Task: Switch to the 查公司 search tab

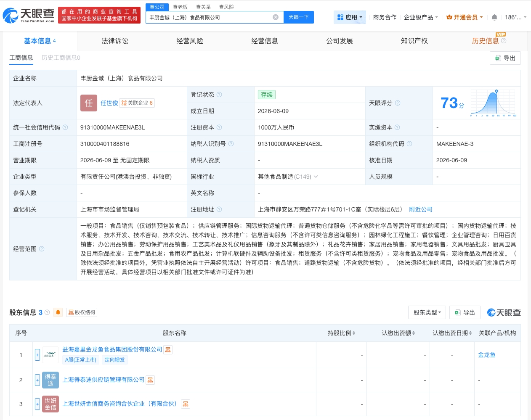Action: tap(157, 7)
